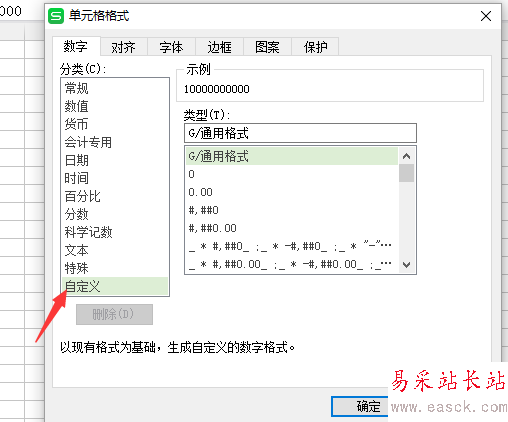
Task: Click the 删除(D) button
Action: [x=114, y=314]
